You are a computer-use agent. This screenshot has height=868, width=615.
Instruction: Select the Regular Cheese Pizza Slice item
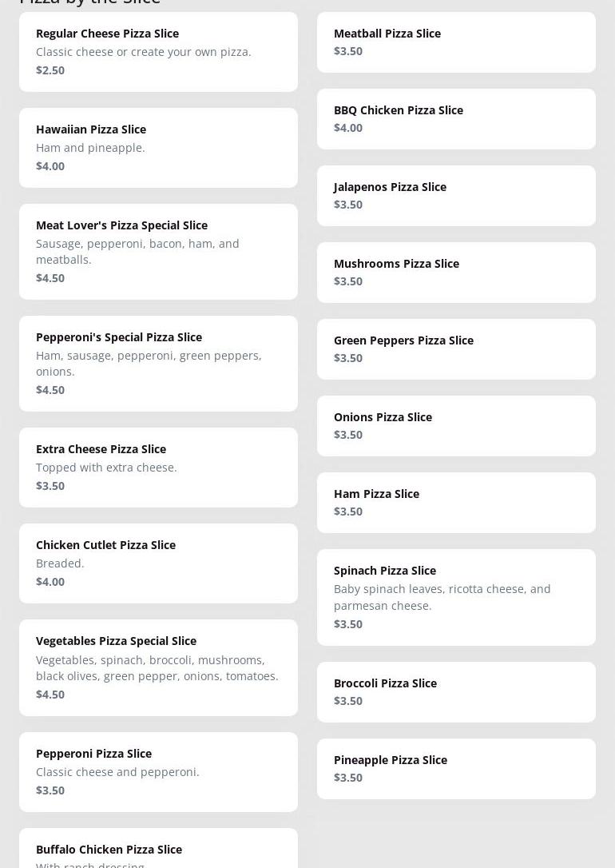pyautogui.click(x=158, y=52)
